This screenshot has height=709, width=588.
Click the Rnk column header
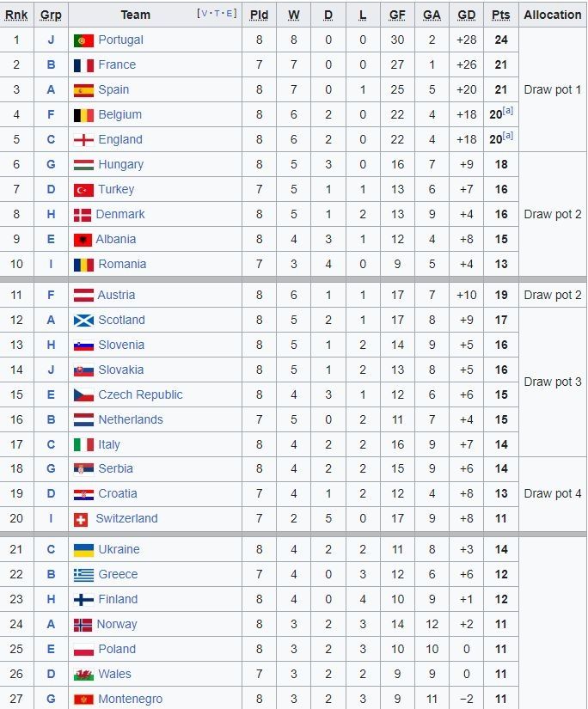click(16, 15)
